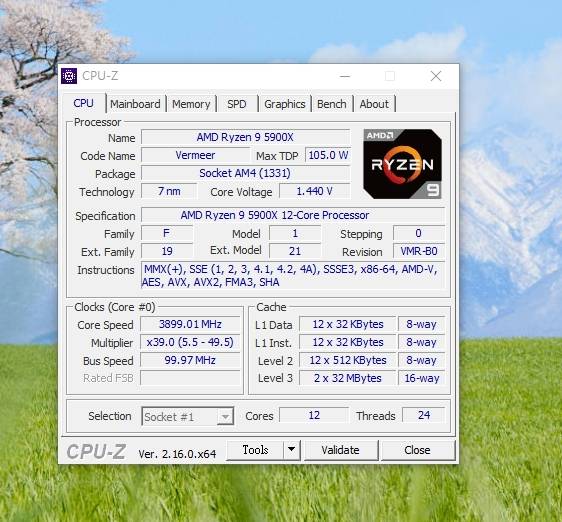The width and height of the screenshot is (562, 522).
Task: Switch to the Mainboard tab
Action: 135,104
